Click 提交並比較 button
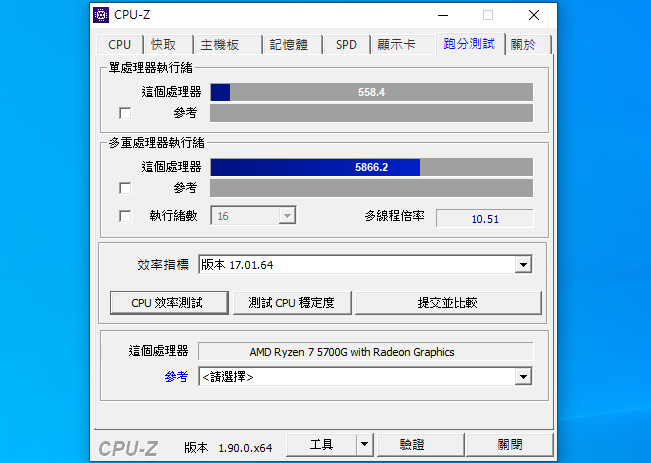Image resolution: width=651 pixels, height=463 pixels. coord(448,303)
